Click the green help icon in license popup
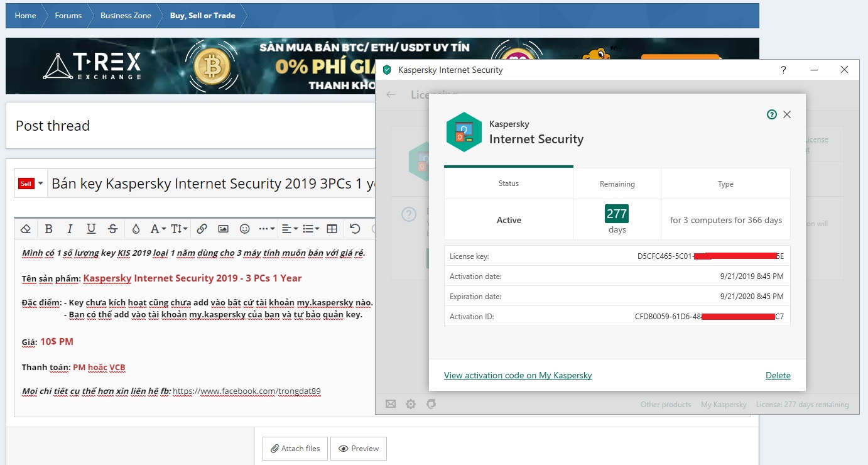This screenshot has width=868, height=465. click(772, 114)
